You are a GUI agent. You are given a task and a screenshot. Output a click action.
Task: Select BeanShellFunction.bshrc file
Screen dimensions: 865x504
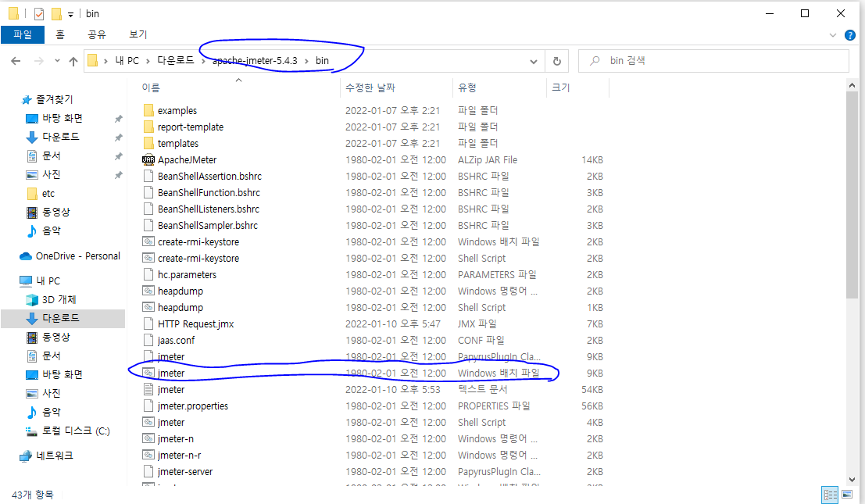point(209,193)
